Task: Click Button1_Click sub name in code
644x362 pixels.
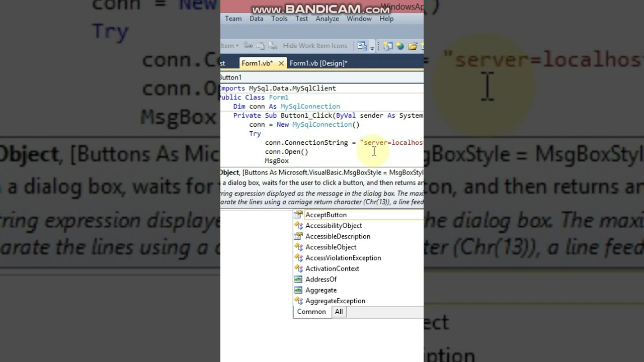Action: coord(306,116)
